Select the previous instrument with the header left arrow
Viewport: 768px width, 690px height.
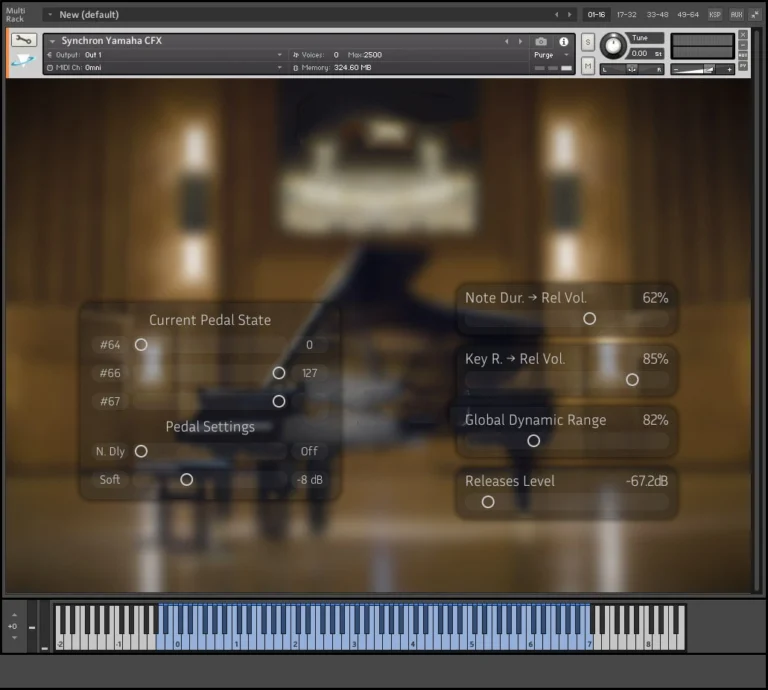507,42
